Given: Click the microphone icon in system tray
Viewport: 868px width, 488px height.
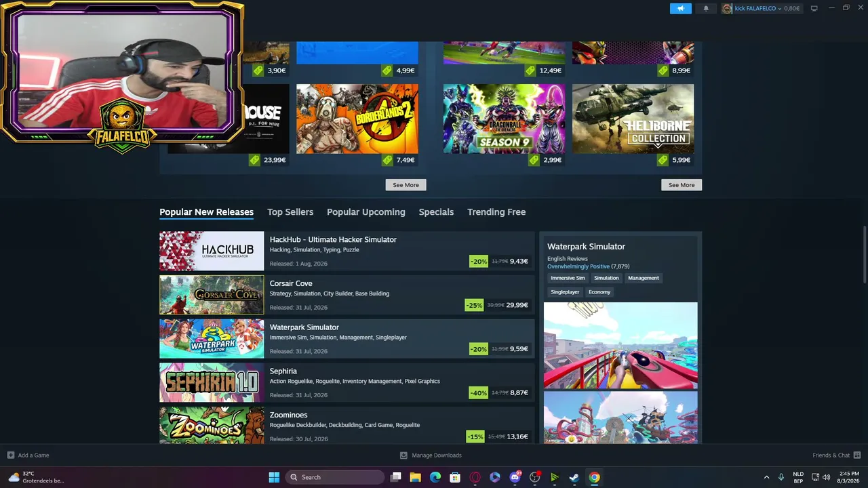Looking at the screenshot, I should click(781, 477).
